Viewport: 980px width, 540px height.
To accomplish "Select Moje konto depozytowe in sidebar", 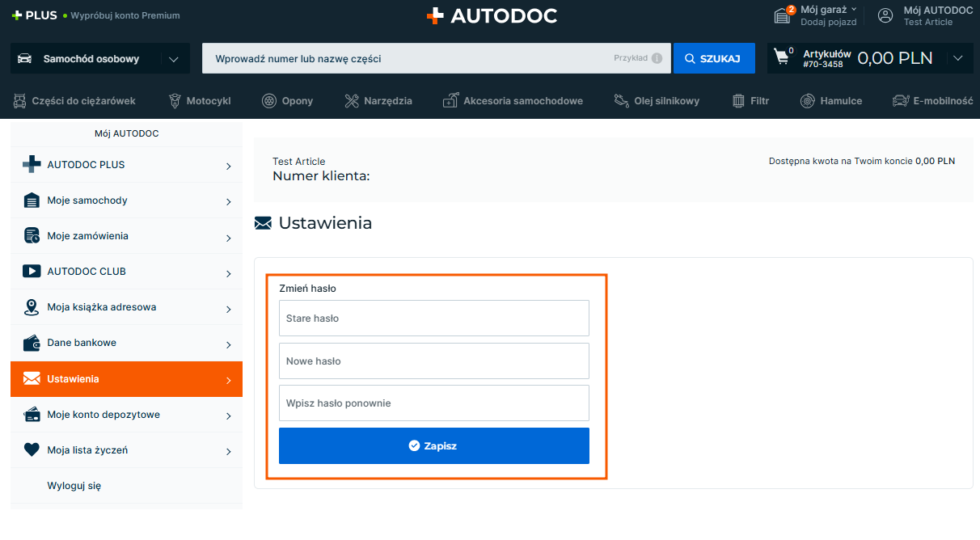I will [126, 415].
